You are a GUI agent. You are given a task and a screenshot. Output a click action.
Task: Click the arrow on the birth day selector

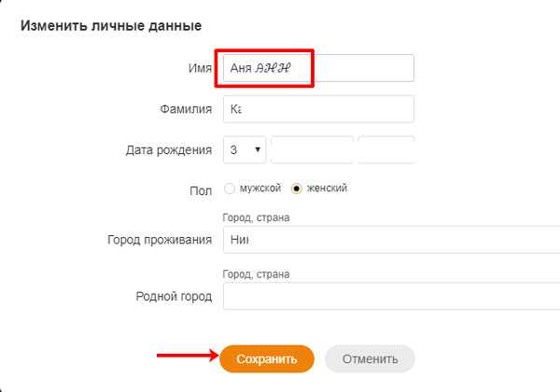point(258,149)
